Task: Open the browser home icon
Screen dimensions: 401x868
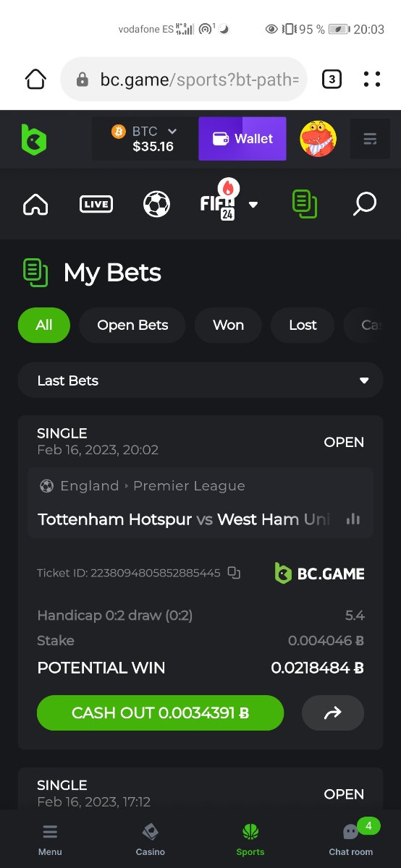Action: coord(35,79)
